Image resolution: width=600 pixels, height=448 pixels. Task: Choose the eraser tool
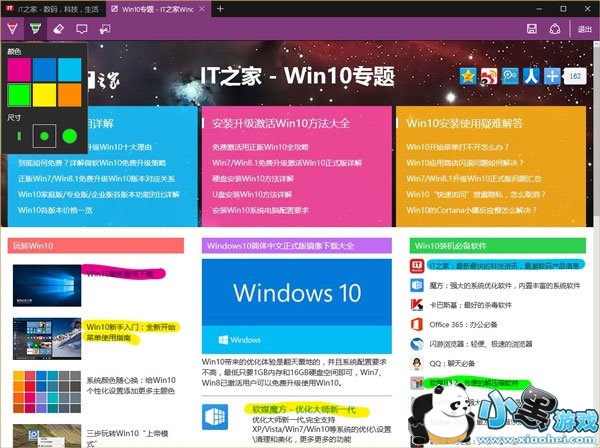point(58,29)
